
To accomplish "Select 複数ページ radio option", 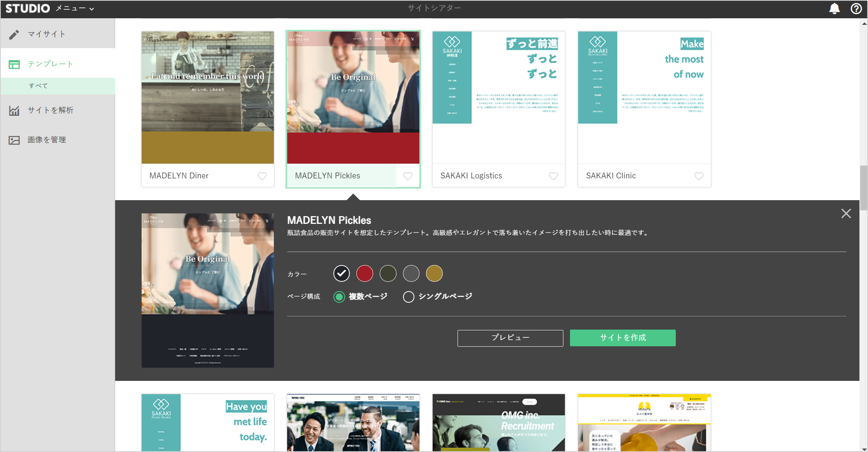I will click(x=339, y=297).
